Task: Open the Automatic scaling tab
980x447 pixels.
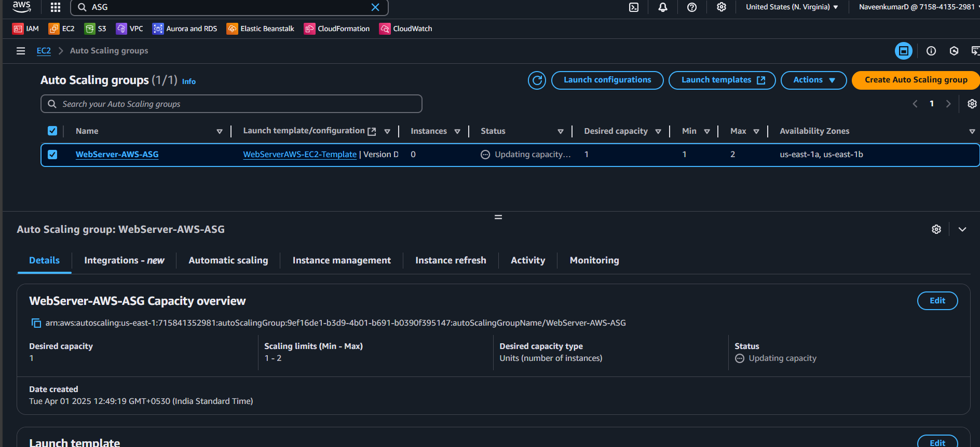Action: (228, 261)
